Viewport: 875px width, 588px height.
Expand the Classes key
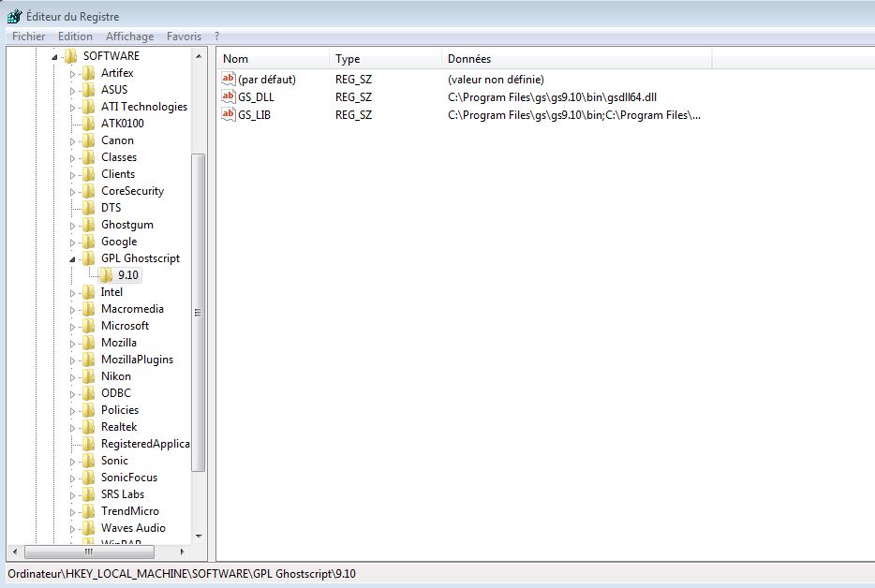pos(72,158)
